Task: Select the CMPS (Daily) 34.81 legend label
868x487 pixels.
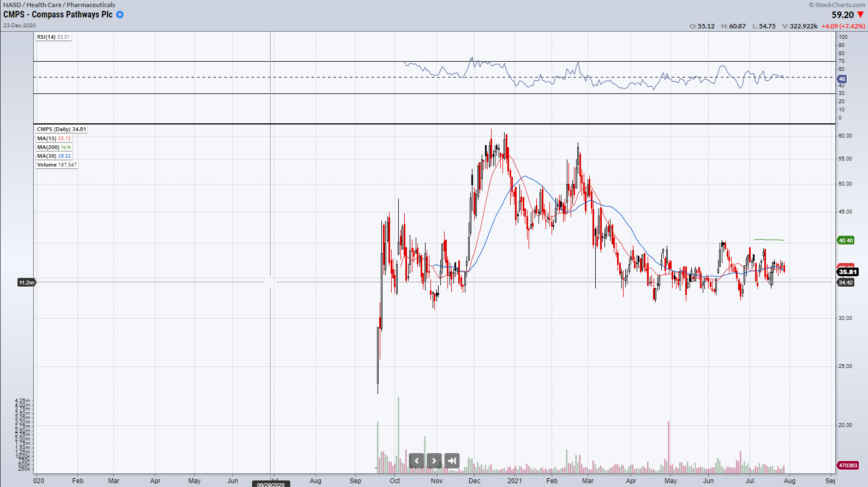Action: (x=61, y=129)
